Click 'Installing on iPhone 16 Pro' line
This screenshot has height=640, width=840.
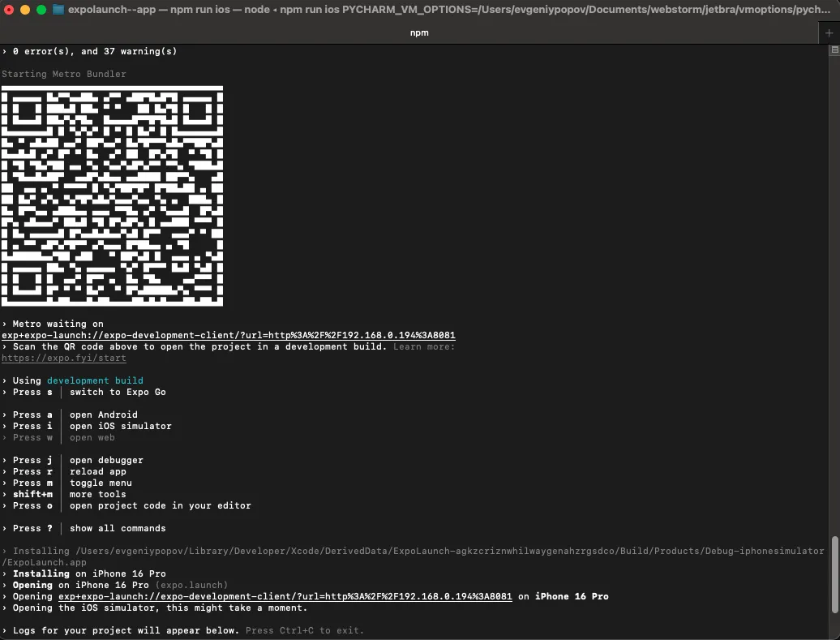(x=89, y=573)
